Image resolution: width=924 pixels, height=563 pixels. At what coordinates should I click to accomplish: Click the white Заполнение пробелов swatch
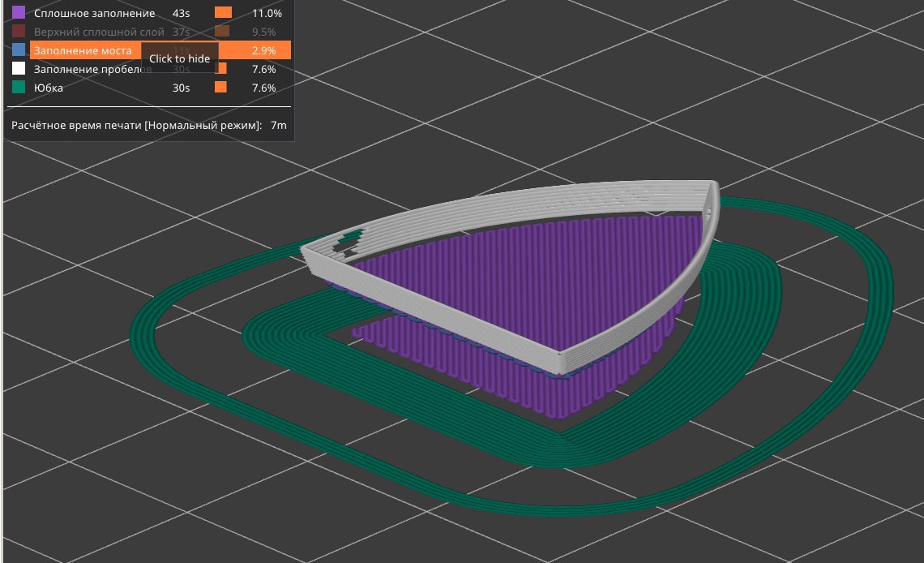(19, 68)
